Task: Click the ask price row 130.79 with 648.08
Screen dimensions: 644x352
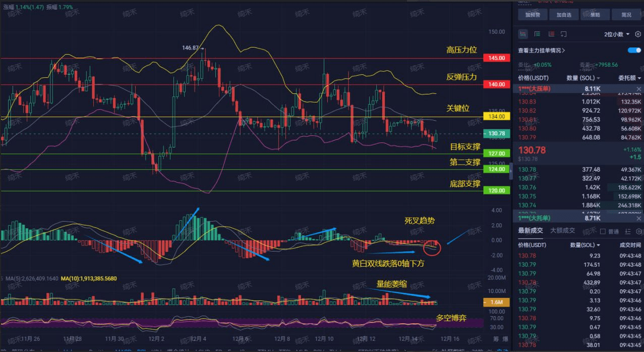Action: click(578, 137)
